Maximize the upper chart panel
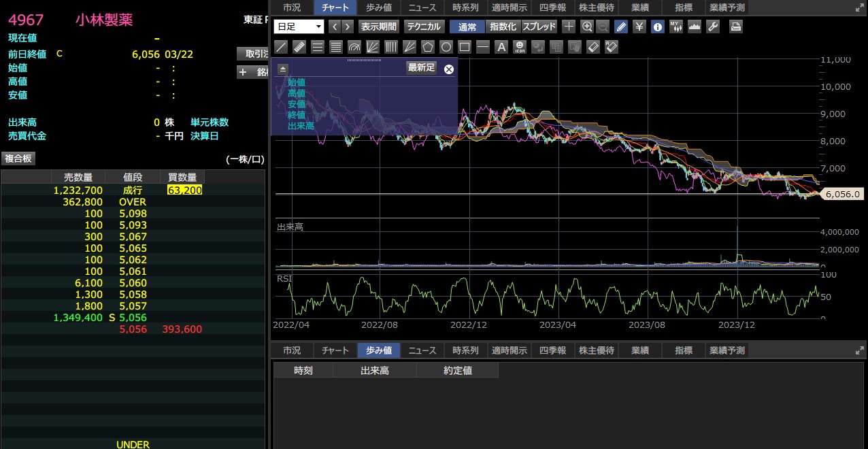This screenshot has width=868, height=449. (859, 8)
